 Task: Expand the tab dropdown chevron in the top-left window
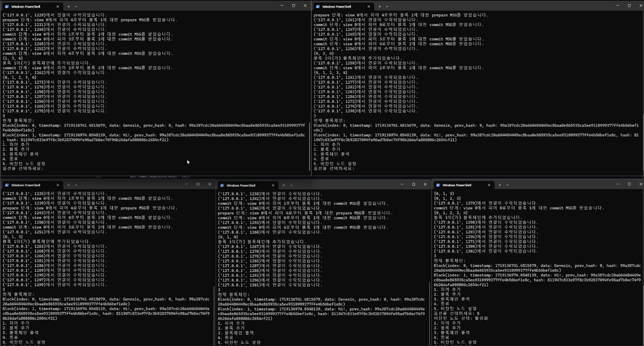pyautogui.click(x=76, y=6)
